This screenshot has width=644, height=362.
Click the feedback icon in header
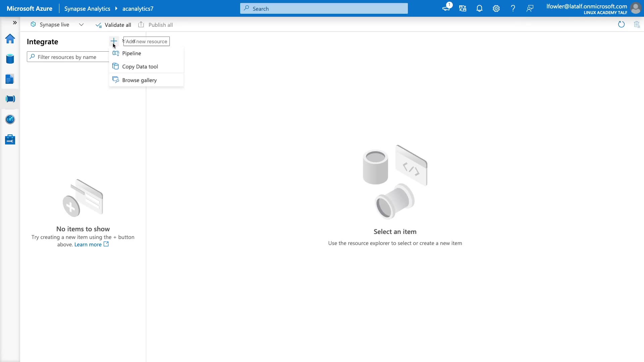530,9
